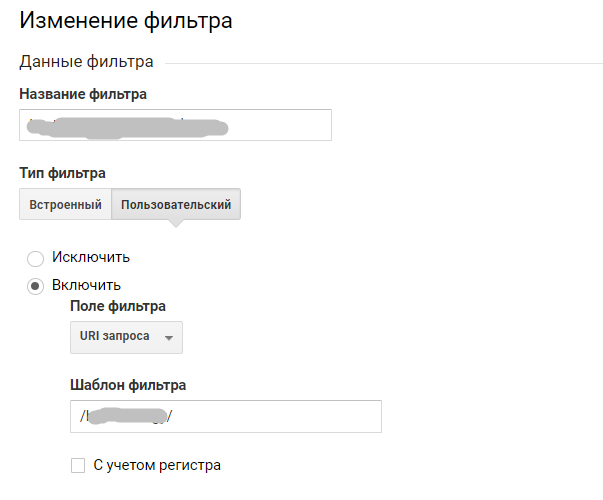
Task: Click the divider line beside Данные фильтра
Action: pyautogui.click(x=384, y=63)
